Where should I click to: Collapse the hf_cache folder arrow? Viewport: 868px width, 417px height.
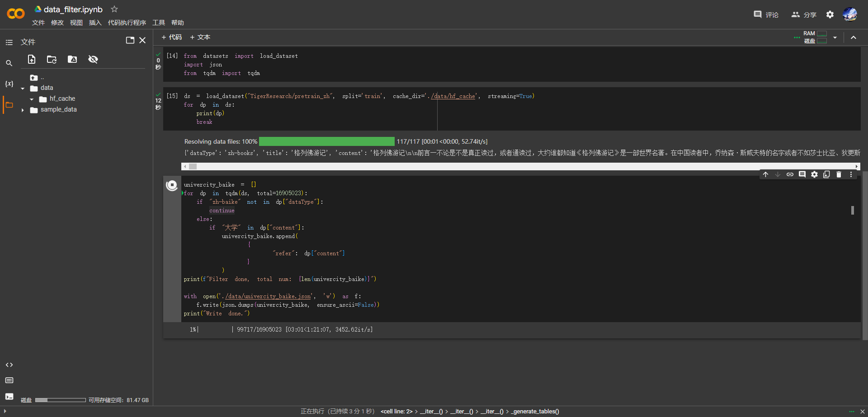pos(32,99)
